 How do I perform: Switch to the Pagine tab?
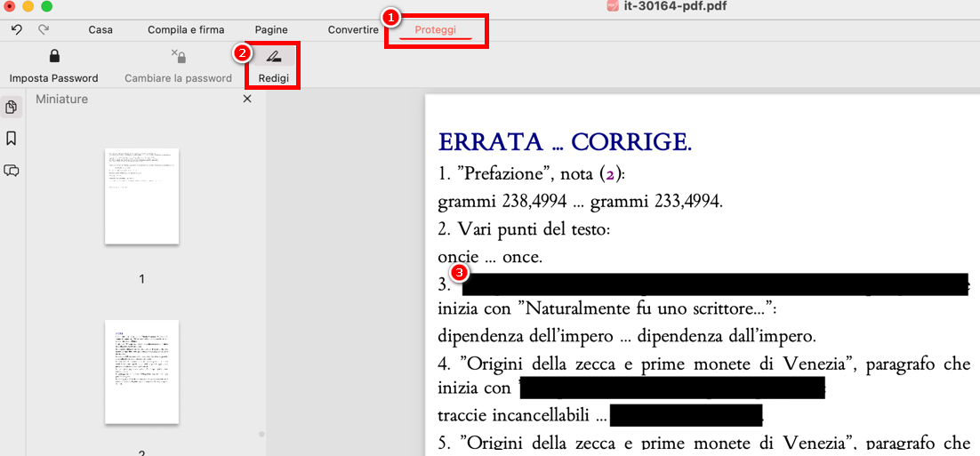tap(271, 29)
